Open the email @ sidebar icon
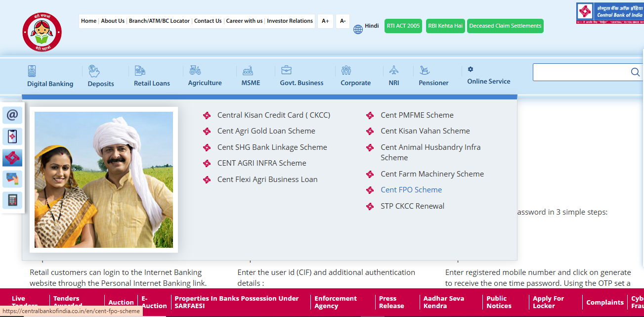Image resolution: width=644 pixels, height=317 pixels. pos(12,115)
